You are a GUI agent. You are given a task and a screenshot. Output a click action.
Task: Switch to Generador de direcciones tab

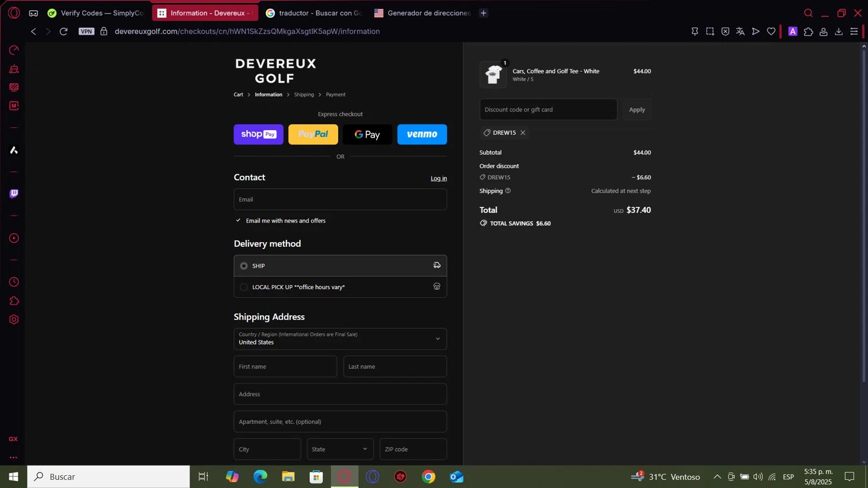[x=422, y=13]
